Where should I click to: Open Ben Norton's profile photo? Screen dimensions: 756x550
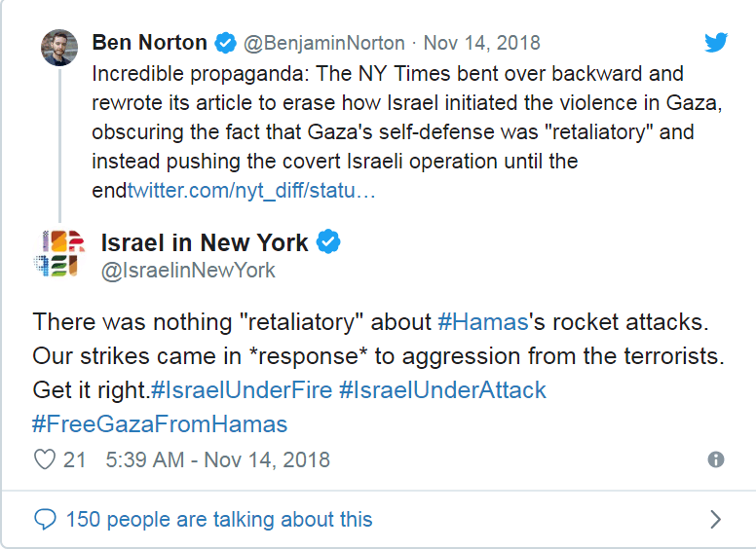[x=59, y=48]
